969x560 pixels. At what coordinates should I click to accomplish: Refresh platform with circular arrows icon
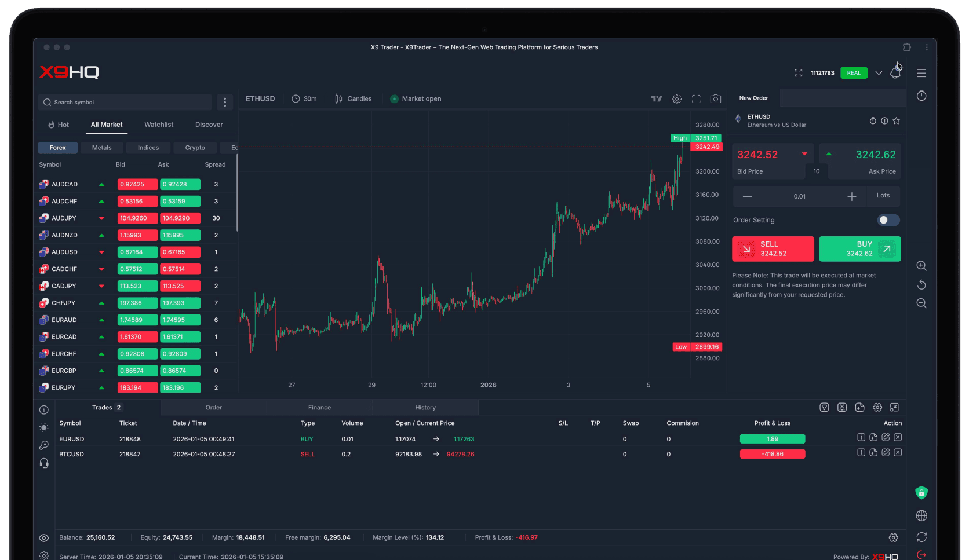click(921, 537)
